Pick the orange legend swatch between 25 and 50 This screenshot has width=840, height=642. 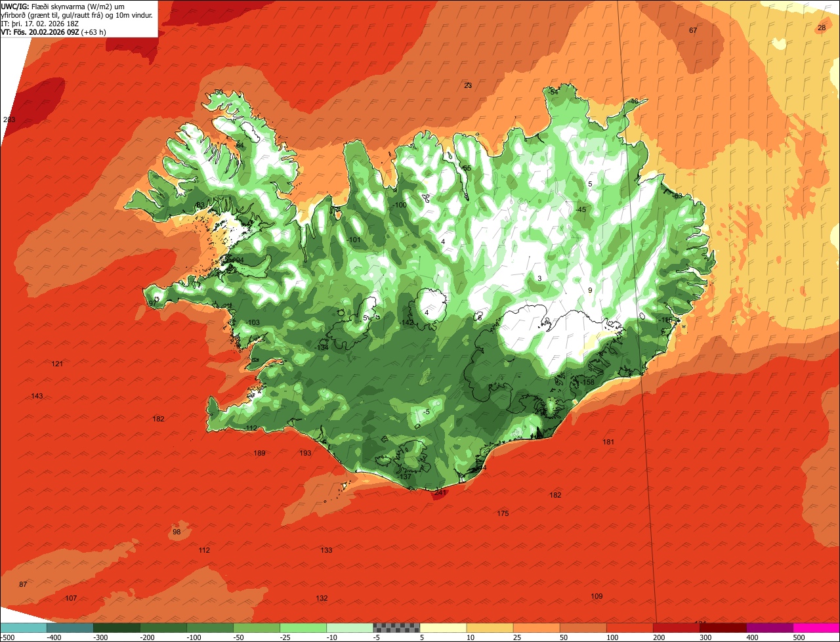(x=536, y=628)
